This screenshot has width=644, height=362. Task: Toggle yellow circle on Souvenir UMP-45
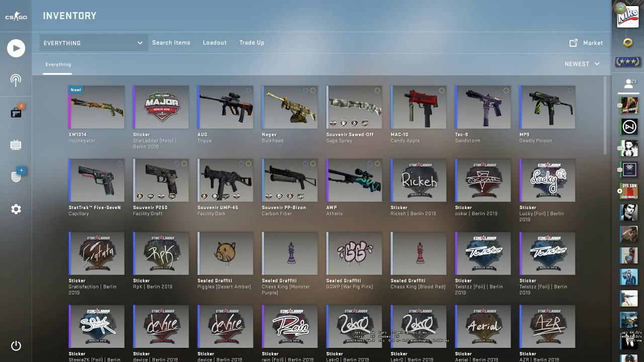pos(249,163)
